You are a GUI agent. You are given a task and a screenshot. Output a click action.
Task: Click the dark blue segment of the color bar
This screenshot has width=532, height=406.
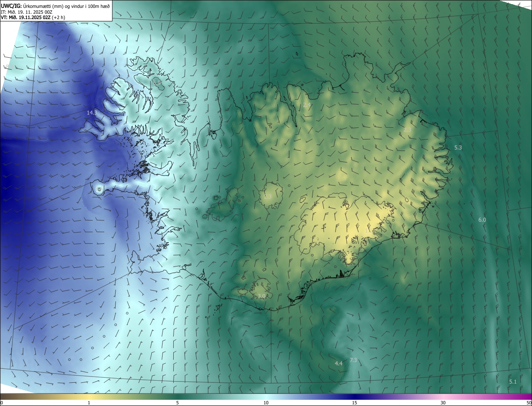tap(355, 396)
